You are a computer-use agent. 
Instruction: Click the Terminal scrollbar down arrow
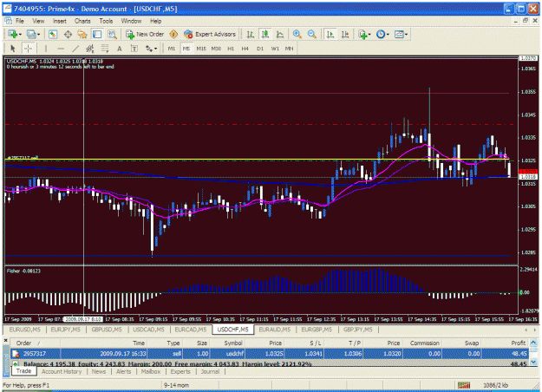pos(533,362)
